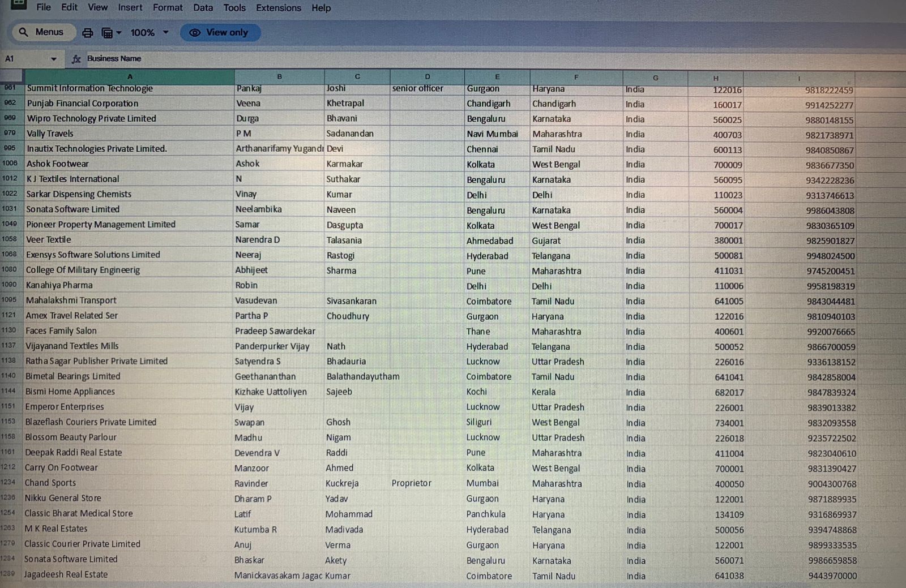
Task: Click cell Kerala
Action: pos(544,392)
